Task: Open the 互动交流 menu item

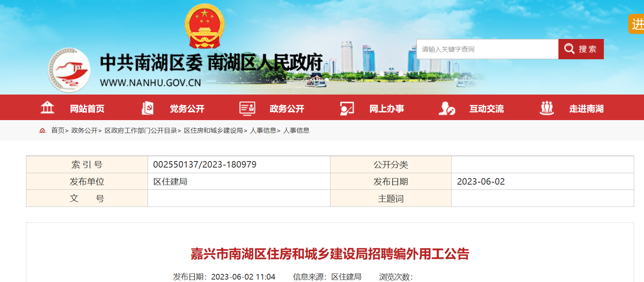Action: 487,109
